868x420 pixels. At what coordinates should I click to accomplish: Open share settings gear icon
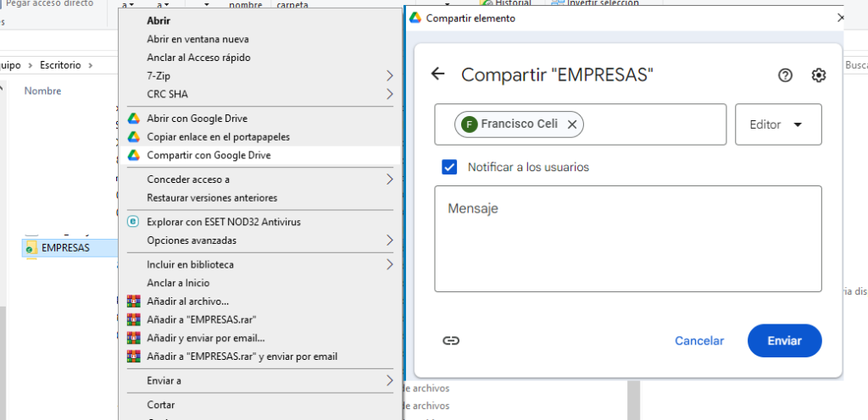(x=818, y=75)
